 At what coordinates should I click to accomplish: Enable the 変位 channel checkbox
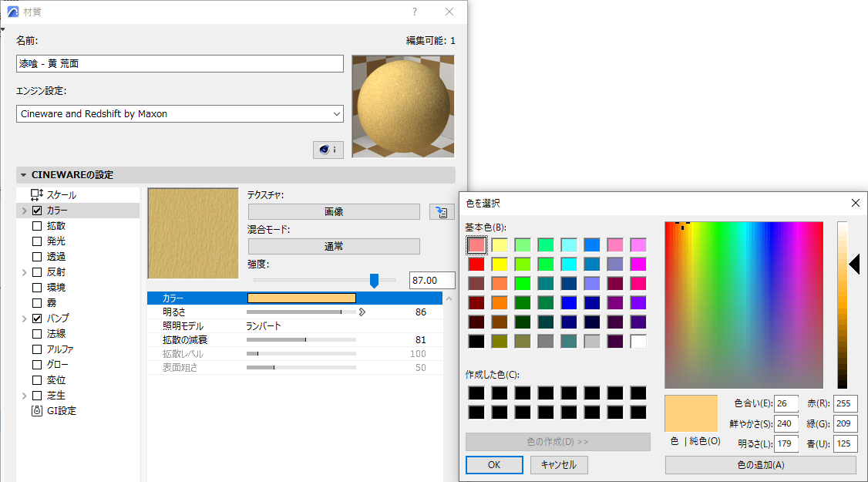tap(35, 380)
